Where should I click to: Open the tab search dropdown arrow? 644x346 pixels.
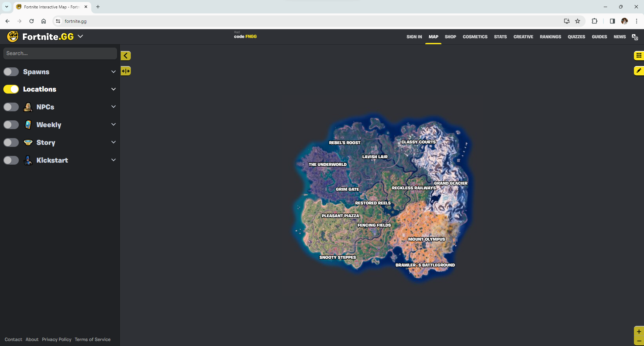[x=7, y=7]
